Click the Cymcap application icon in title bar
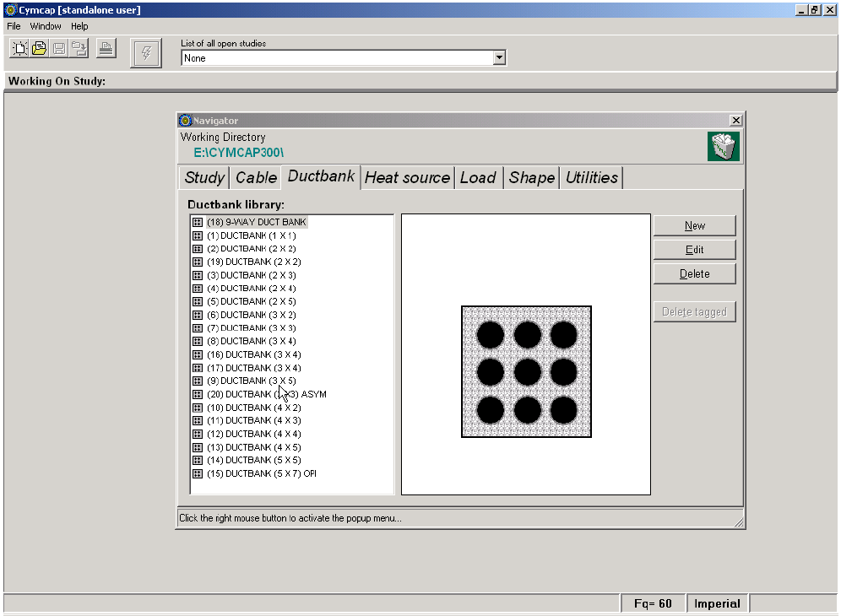Screen dimensions: 841x616 click(x=10, y=9)
